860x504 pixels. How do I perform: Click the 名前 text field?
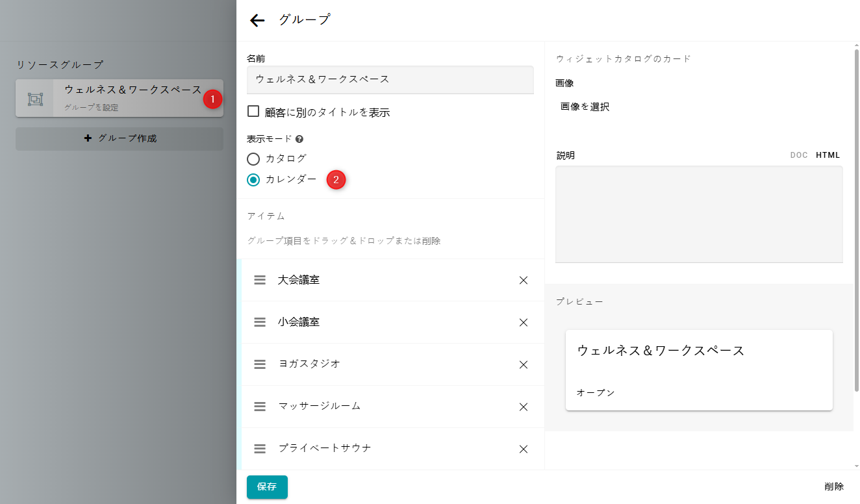[390, 80]
